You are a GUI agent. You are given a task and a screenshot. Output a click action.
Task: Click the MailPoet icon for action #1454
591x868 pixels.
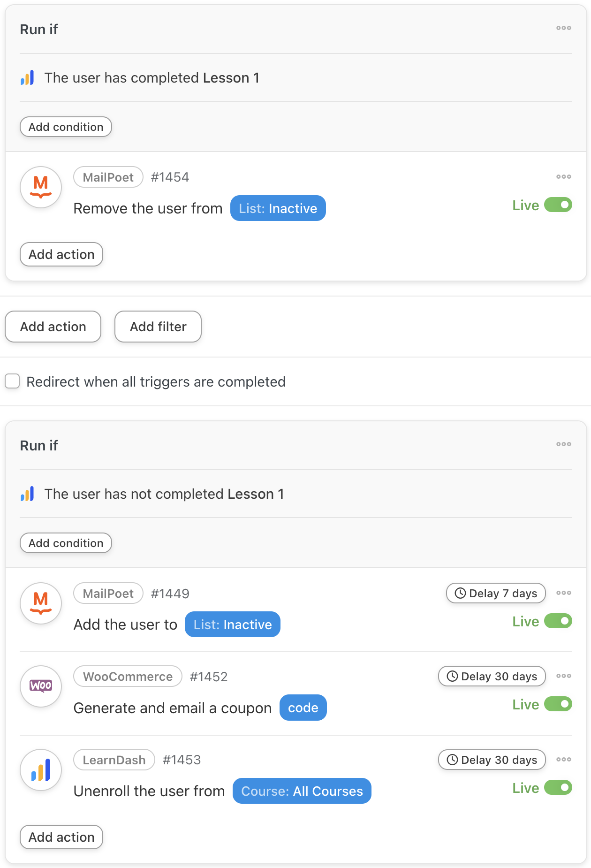tap(41, 187)
